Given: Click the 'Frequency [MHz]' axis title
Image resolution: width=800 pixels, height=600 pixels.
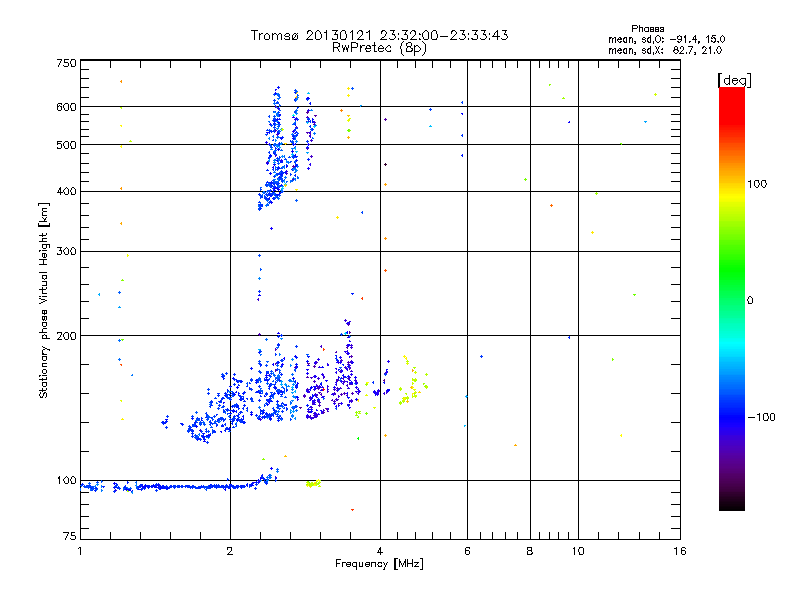Looking at the screenshot, I should [379, 564].
